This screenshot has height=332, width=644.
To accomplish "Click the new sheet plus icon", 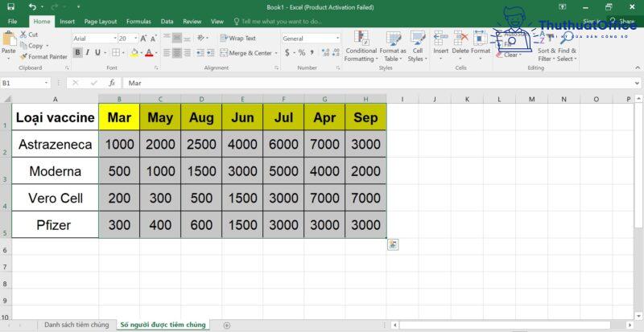I will point(227,325).
